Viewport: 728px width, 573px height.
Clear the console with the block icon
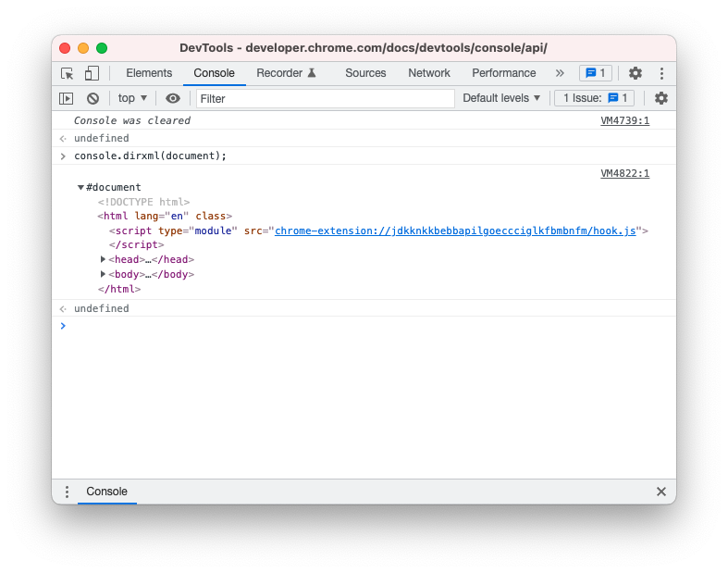point(93,98)
